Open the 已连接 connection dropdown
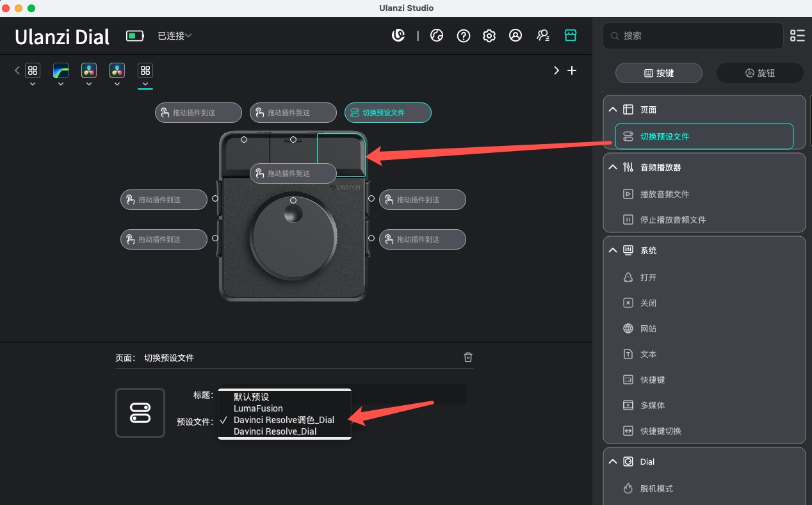The width and height of the screenshot is (812, 505). click(x=175, y=36)
